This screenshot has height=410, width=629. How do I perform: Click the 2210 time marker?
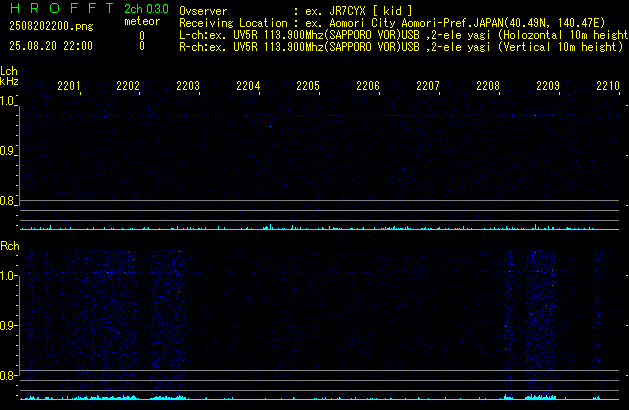608,86
